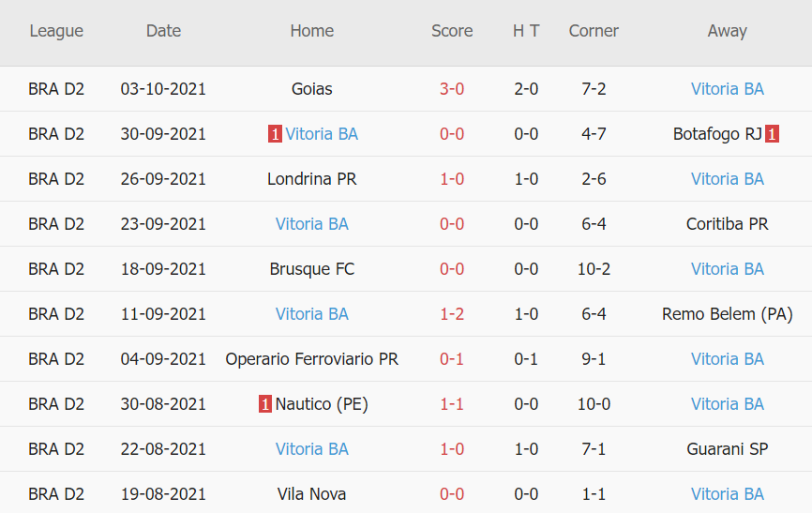
Task: Select the Brusque FC team name
Action: (x=312, y=269)
